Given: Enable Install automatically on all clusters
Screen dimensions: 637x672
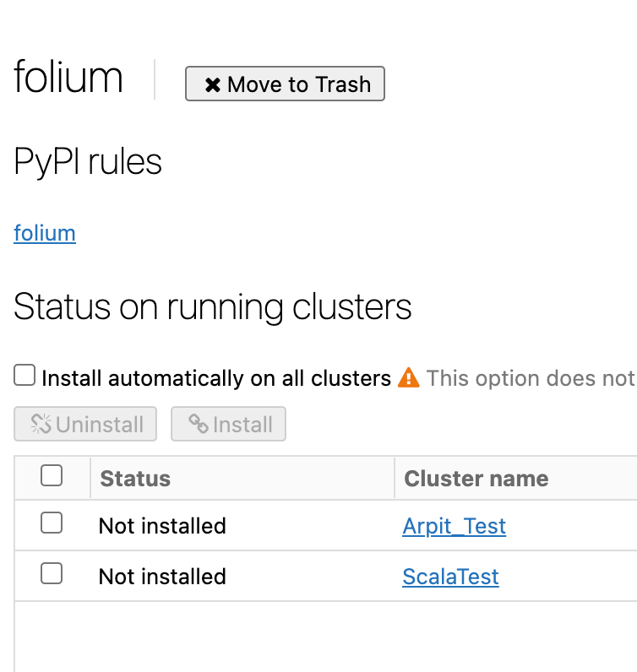Looking at the screenshot, I should (24, 376).
